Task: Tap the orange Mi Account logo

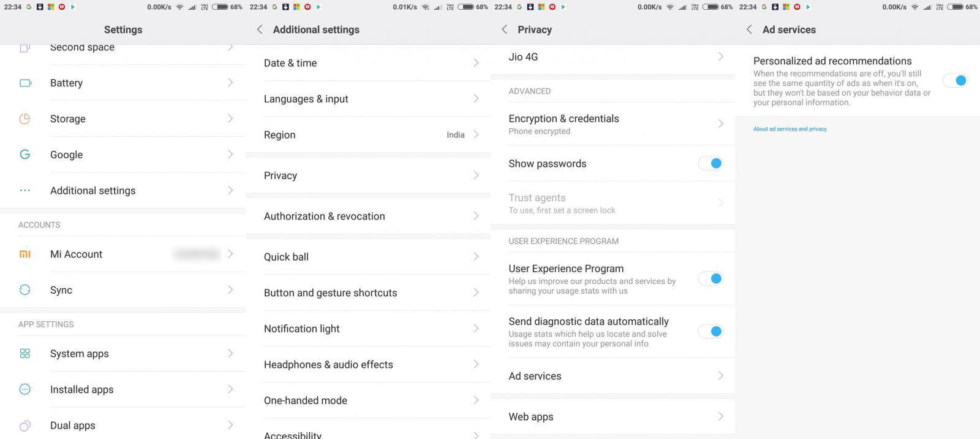Action: click(x=25, y=254)
